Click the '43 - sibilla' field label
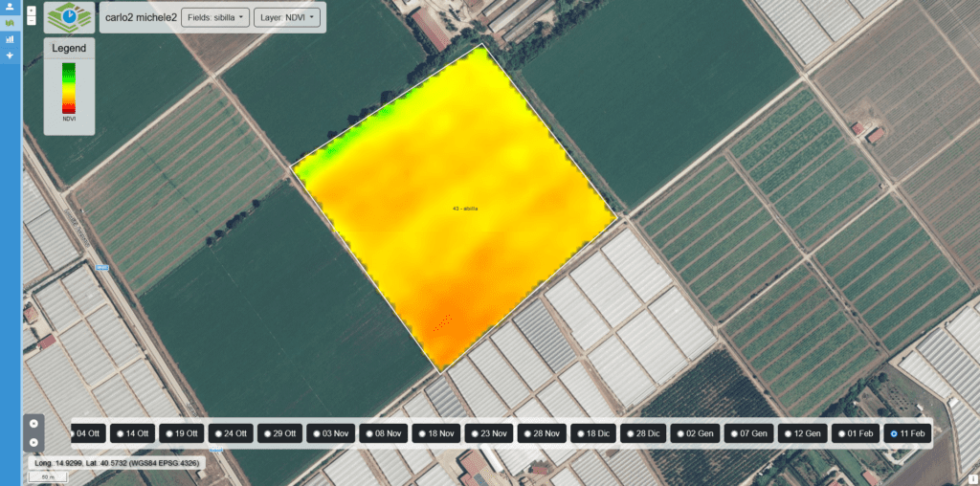The width and height of the screenshot is (980, 486). (x=464, y=209)
